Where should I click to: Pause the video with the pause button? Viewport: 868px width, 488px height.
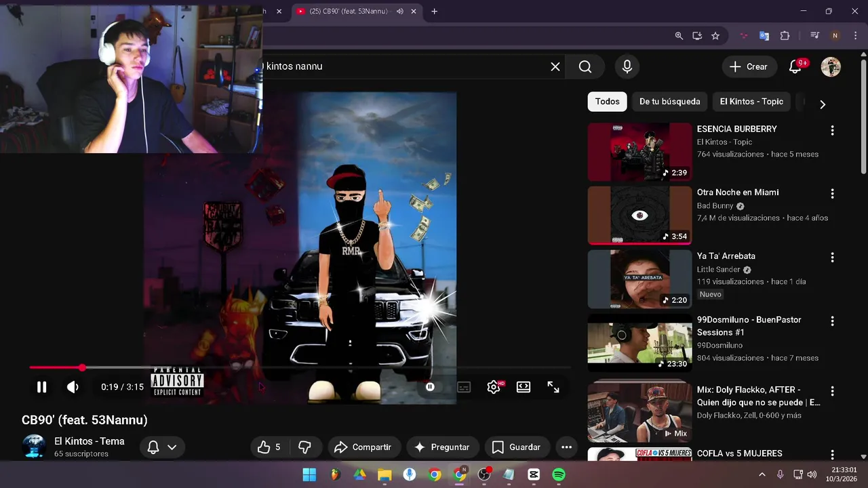[41, 387]
